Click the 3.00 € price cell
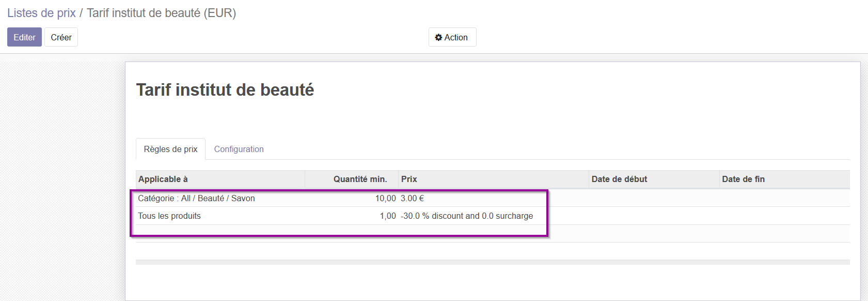The image size is (868, 301). pyautogui.click(x=412, y=198)
